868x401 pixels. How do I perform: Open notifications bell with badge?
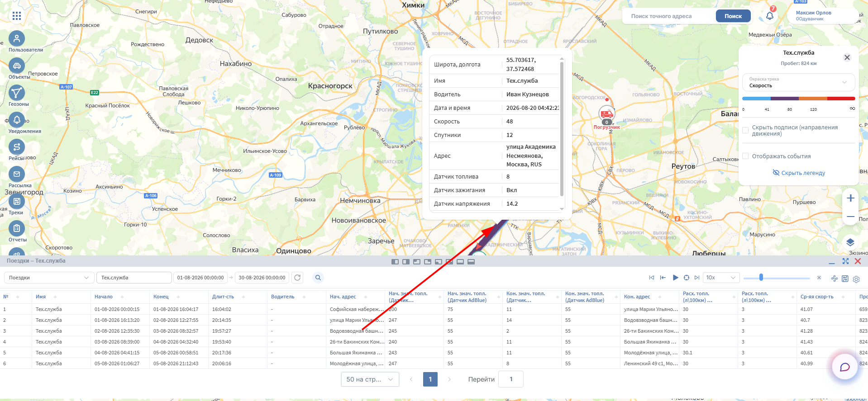pyautogui.click(x=770, y=16)
